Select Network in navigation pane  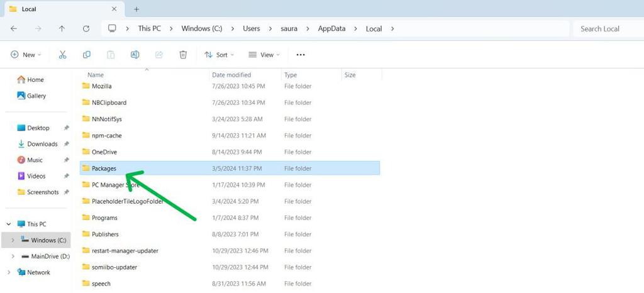[x=33, y=272]
